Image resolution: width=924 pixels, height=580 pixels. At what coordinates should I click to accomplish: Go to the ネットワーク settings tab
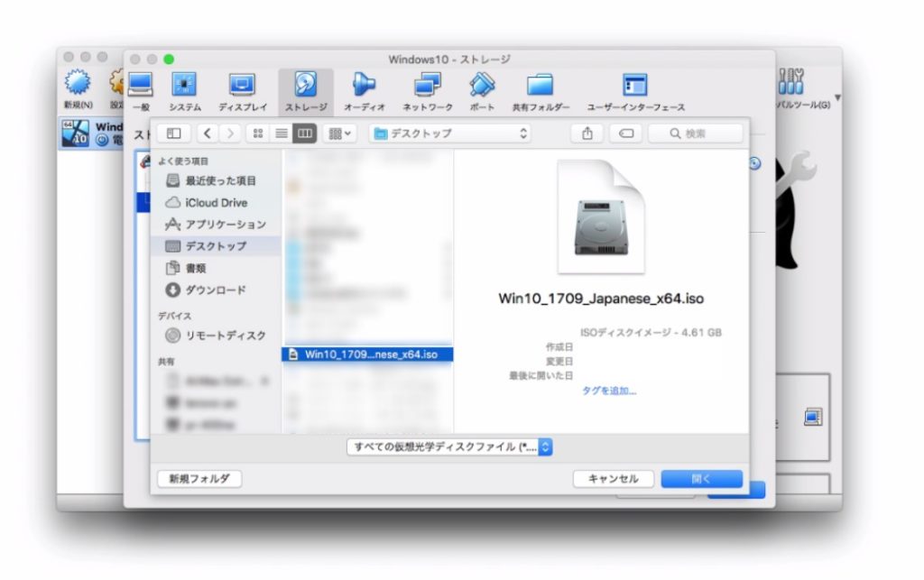(428, 92)
